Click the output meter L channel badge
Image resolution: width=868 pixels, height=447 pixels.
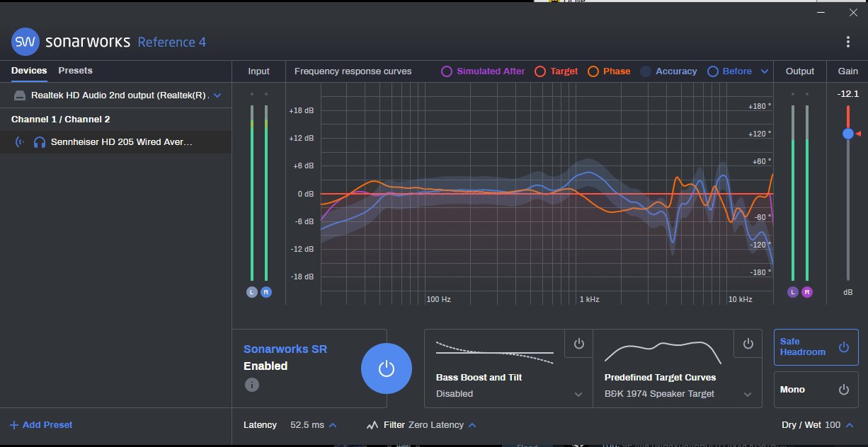click(x=792, y=292)
